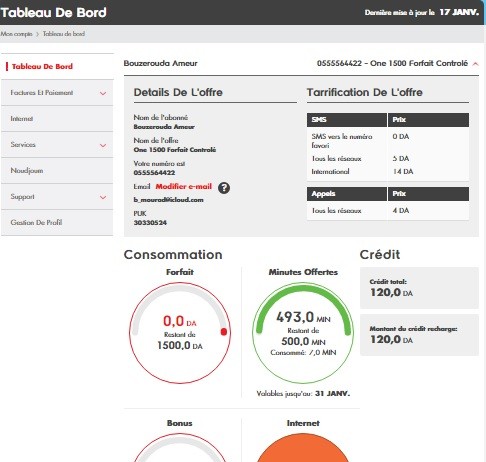Open Gestion De Profil sidebar item

pyautogui.click(x=57, y=223)
